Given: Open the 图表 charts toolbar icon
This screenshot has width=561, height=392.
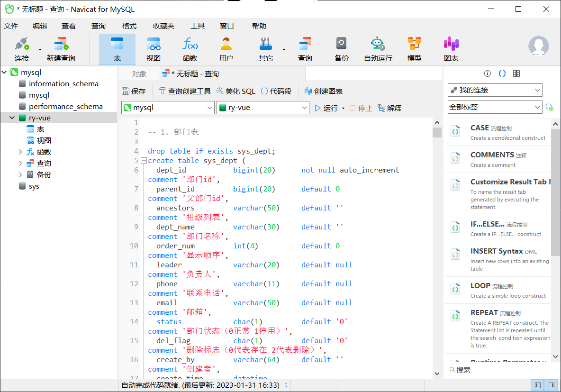Looking at the screenshot, I should tap(451, 49).
